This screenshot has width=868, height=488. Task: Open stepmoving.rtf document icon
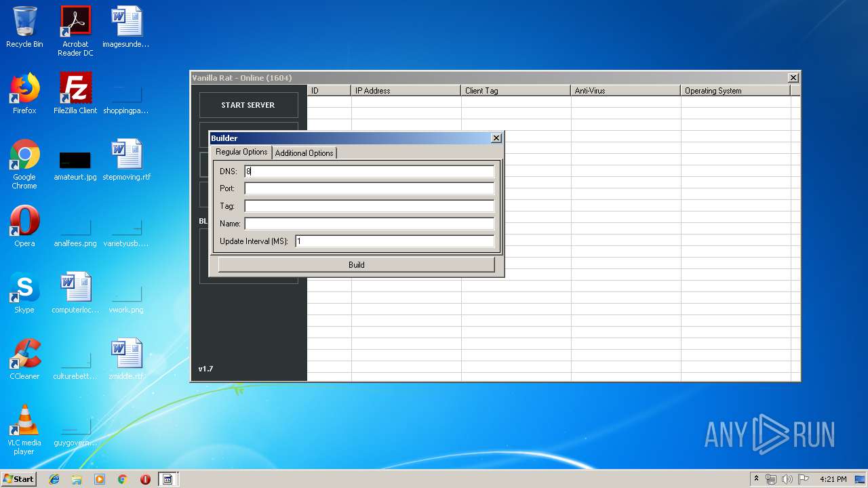[x=126, y=160]
